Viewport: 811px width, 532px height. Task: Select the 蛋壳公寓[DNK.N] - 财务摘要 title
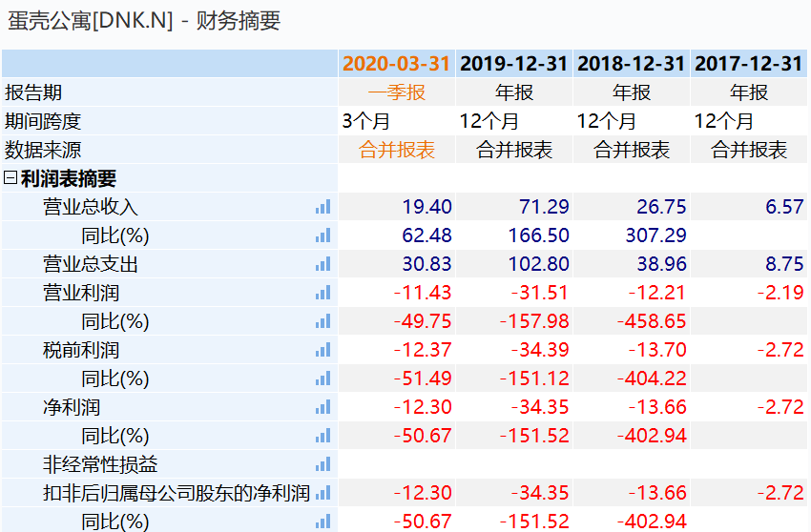tap(144, 21)
